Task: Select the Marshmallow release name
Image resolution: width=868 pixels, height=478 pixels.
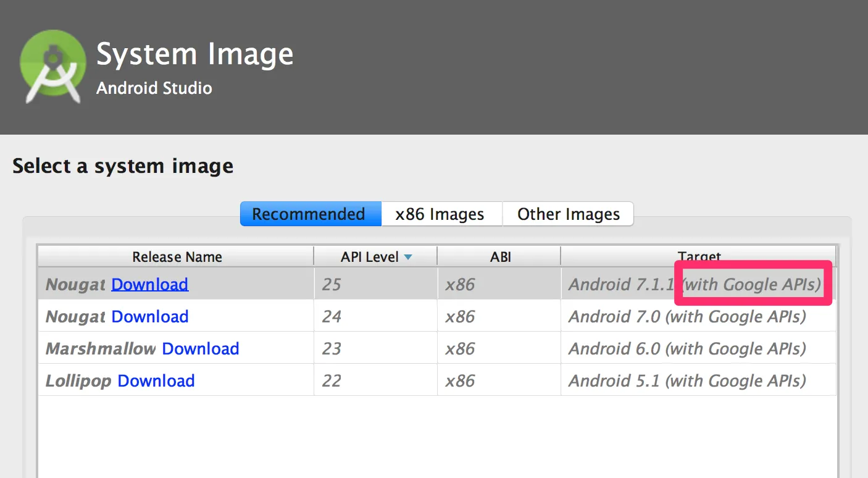Action: [101, 348]
